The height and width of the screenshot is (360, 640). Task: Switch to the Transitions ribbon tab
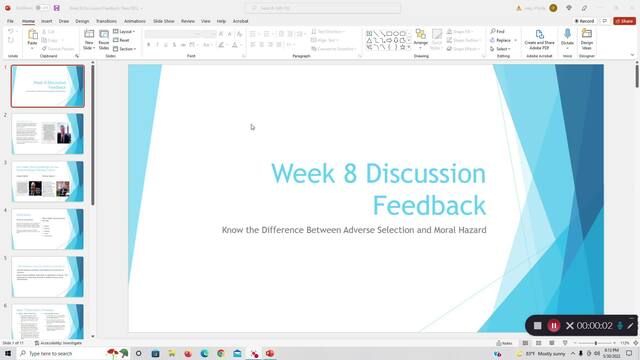tap(106, 21)
